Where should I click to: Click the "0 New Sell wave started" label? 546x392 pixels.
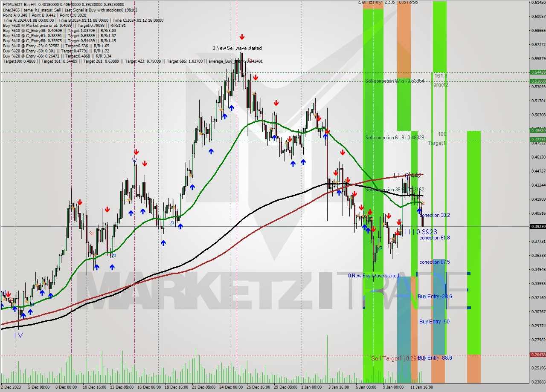pyautogui.click(x=237, y=48)
